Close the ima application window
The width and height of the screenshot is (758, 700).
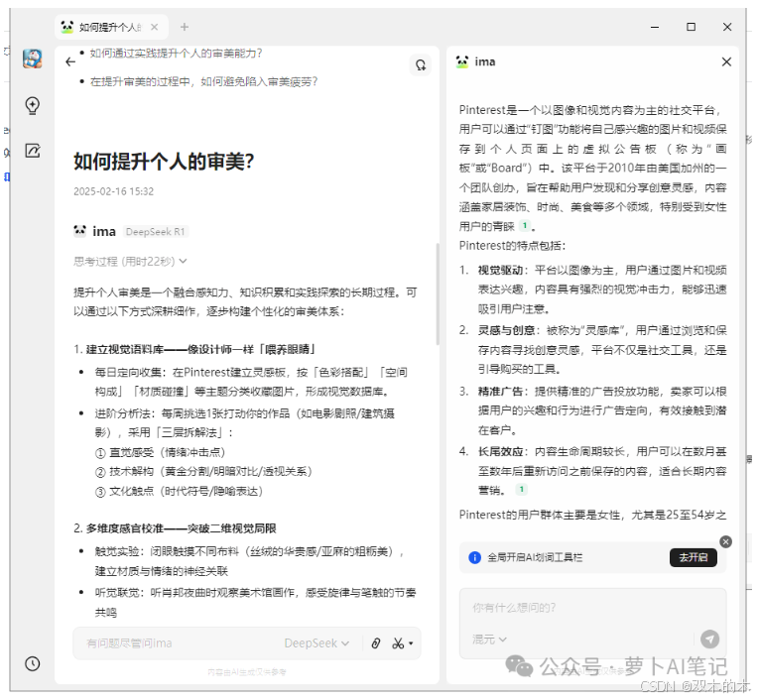[x=727, y=27]
